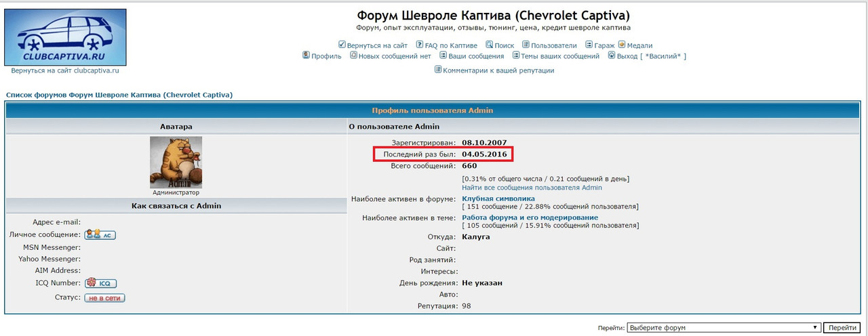Click the 'О пользователе Admin' section header

tap(394, 127)
